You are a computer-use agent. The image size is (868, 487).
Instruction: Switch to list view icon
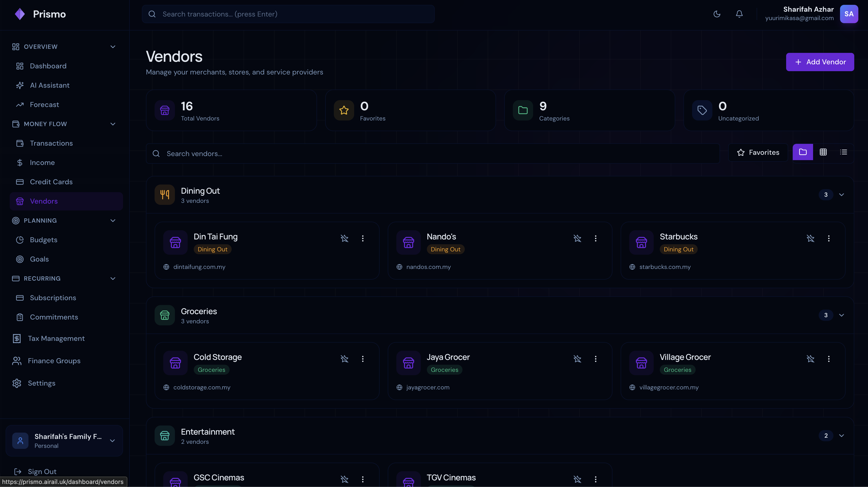(843, 152)
